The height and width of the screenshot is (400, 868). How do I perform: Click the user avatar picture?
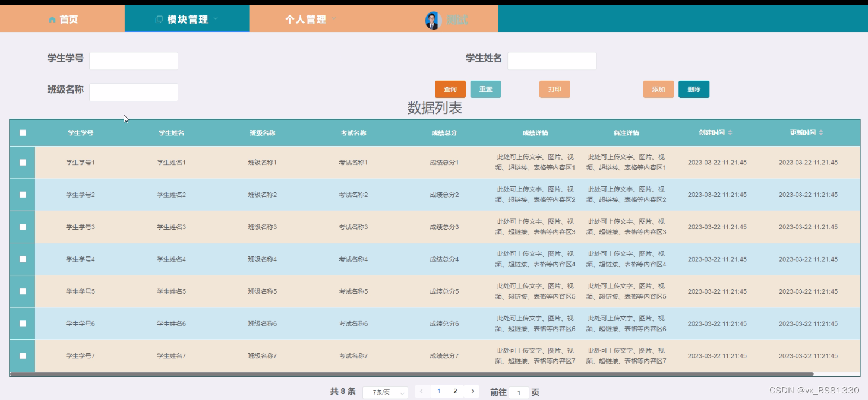(x=432, y=20)
